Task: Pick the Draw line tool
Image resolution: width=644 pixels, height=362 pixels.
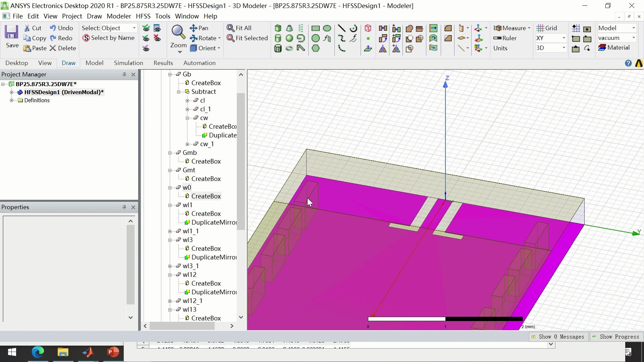Action: point(341,28)
